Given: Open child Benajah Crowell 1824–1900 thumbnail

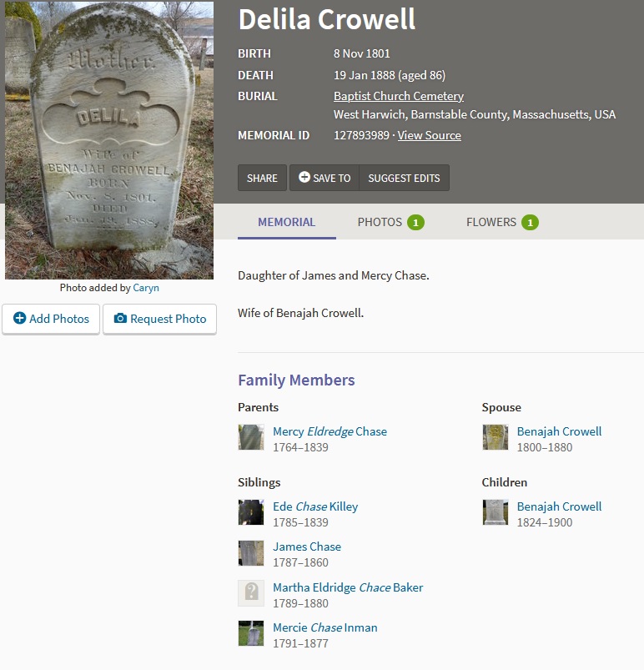Looking at the screenshot, I should tap(496, 512).
